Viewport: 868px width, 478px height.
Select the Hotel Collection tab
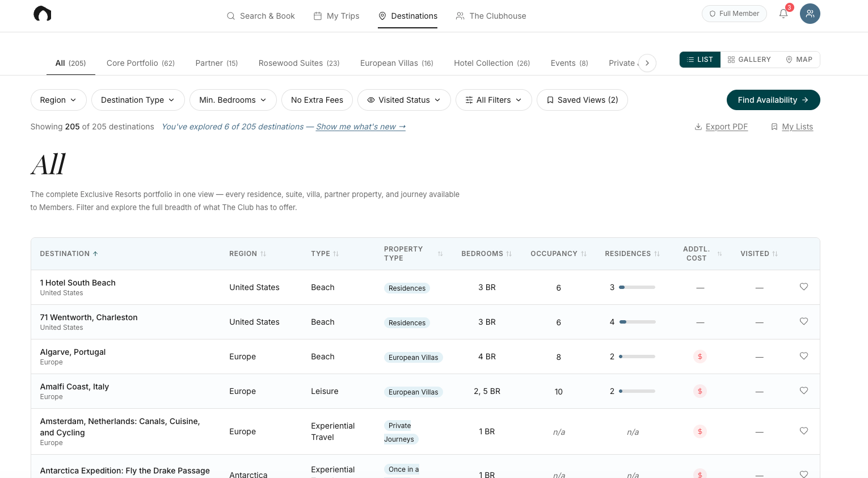[x=492, y=63]
